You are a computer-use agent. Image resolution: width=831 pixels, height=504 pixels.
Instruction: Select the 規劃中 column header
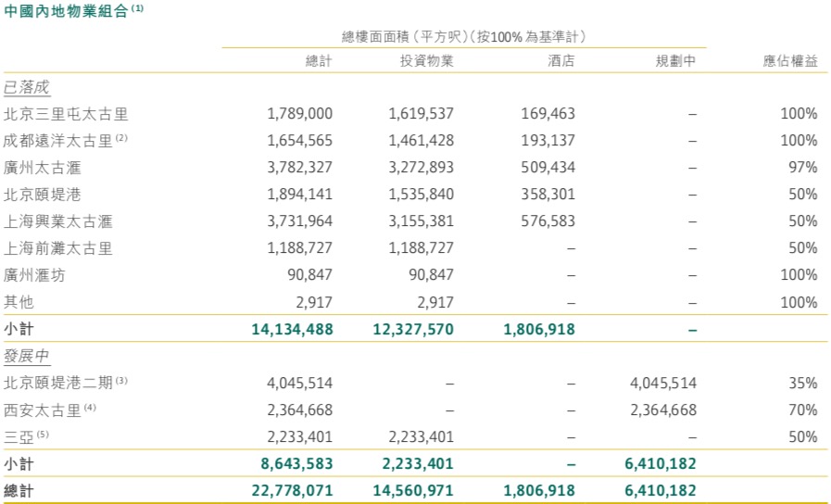tap(676, 61)
